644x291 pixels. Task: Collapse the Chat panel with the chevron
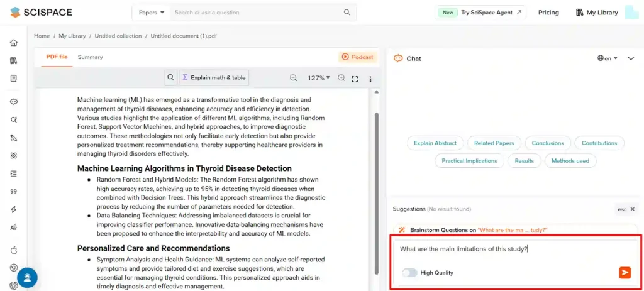[x=631, y=58]
